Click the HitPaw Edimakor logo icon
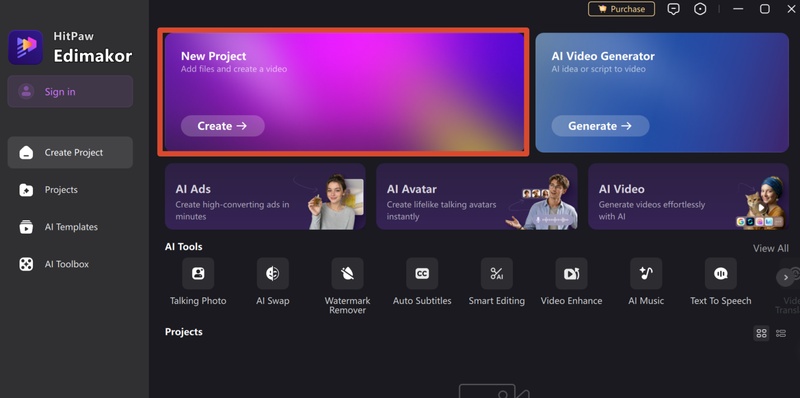Screen dimensions: 800x398 pos(26,47)
